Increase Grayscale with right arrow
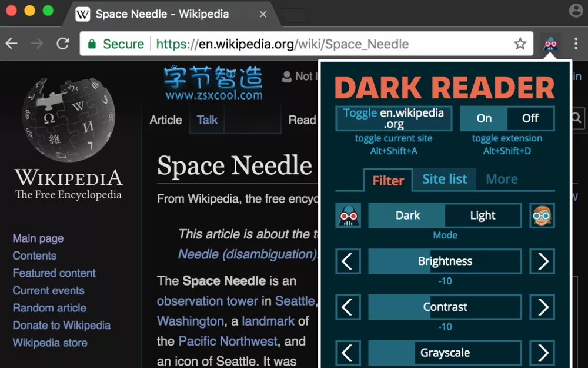Screen dimensions: 588x368 point(542,353)
